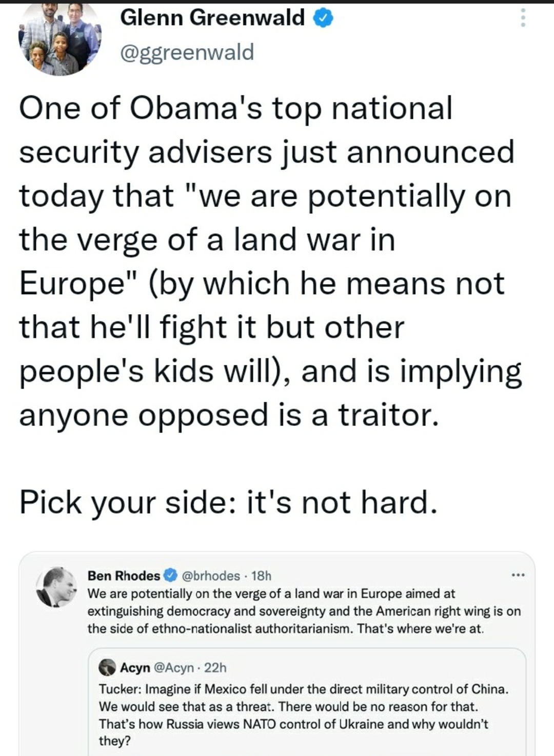The height and width of the screenshot is (756, 554).
Task: Open the @ggreenwald handle link
Action: 187,52
